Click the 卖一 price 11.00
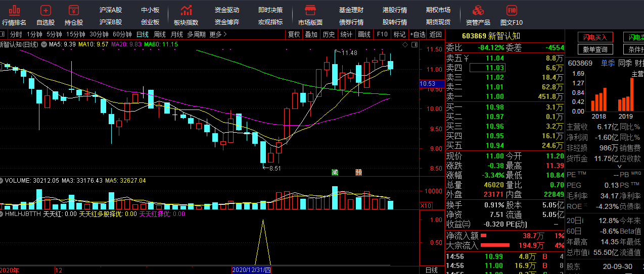The width and height of the screenshot is (644, 274). [x=495, y=96]
